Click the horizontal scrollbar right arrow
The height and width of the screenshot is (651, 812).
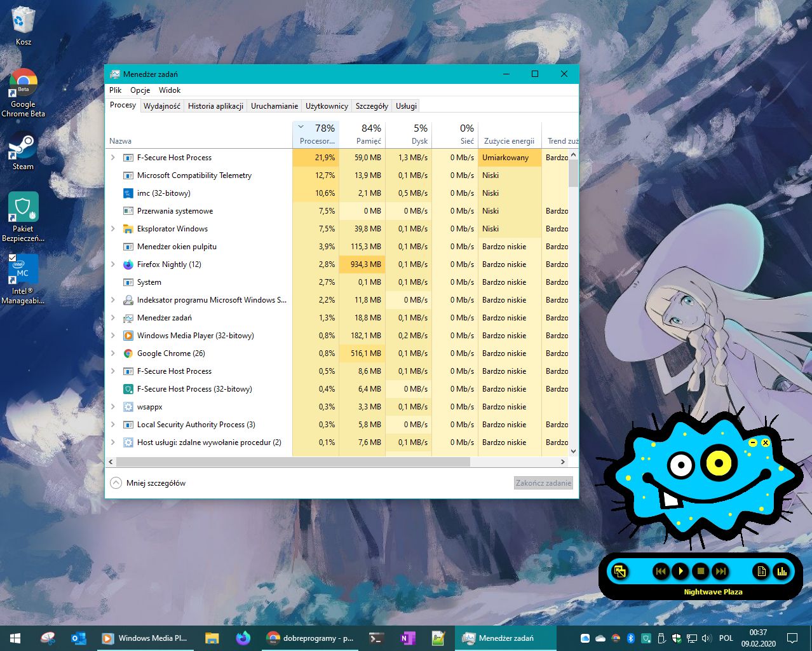click(x=563, y=462)
